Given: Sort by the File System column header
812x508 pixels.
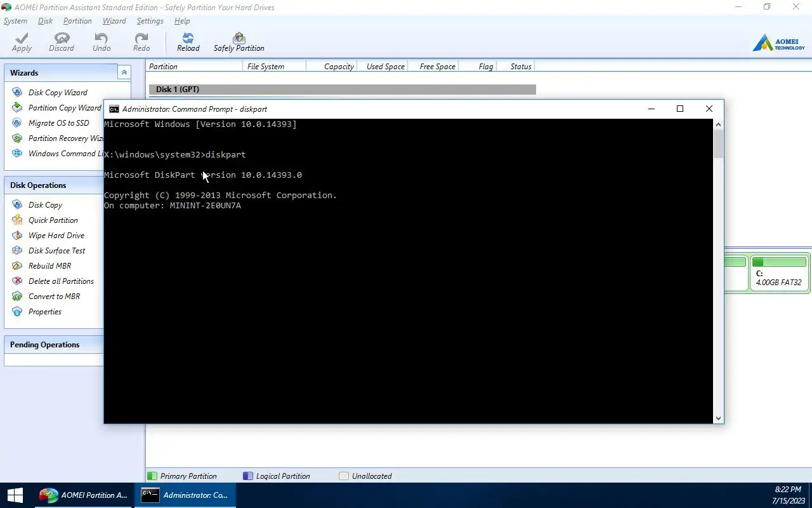Looking at the screenshot, I should [274, 67].
